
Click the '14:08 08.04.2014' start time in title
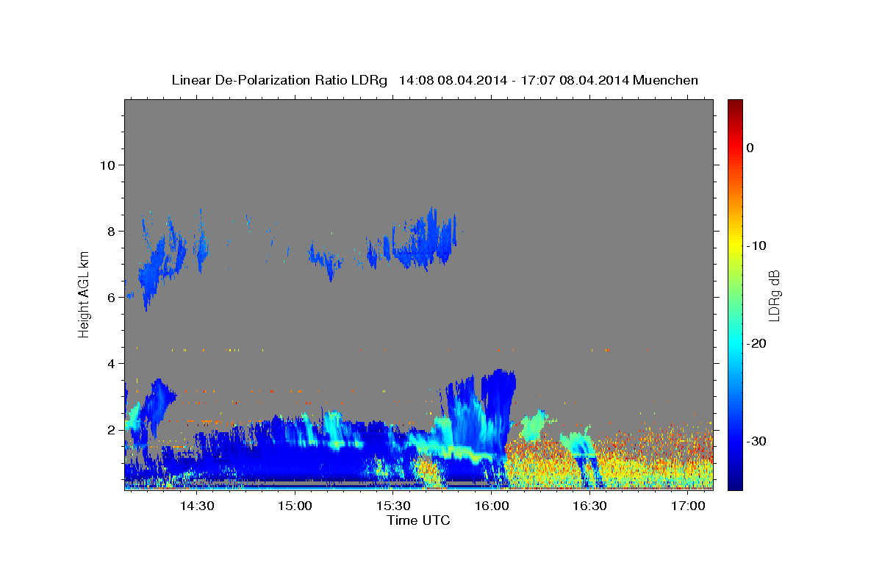click(453, 80)
